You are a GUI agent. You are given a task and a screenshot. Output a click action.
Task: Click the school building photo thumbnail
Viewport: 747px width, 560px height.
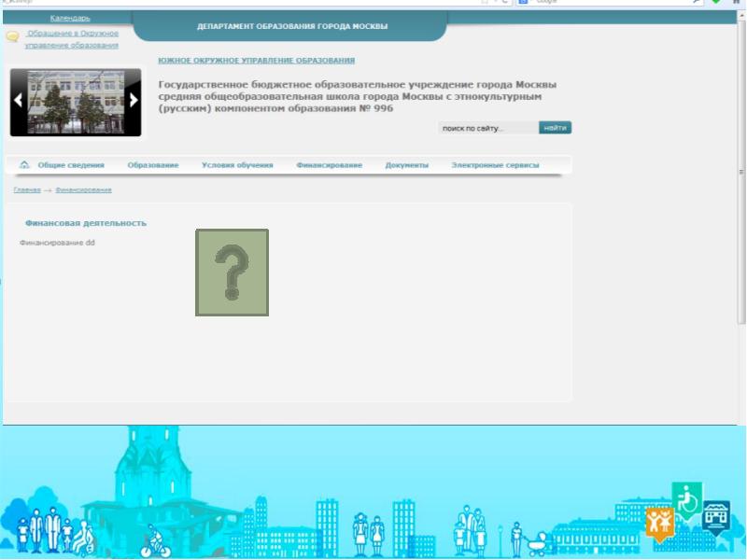pyautogui.click(x=76, y=101)
